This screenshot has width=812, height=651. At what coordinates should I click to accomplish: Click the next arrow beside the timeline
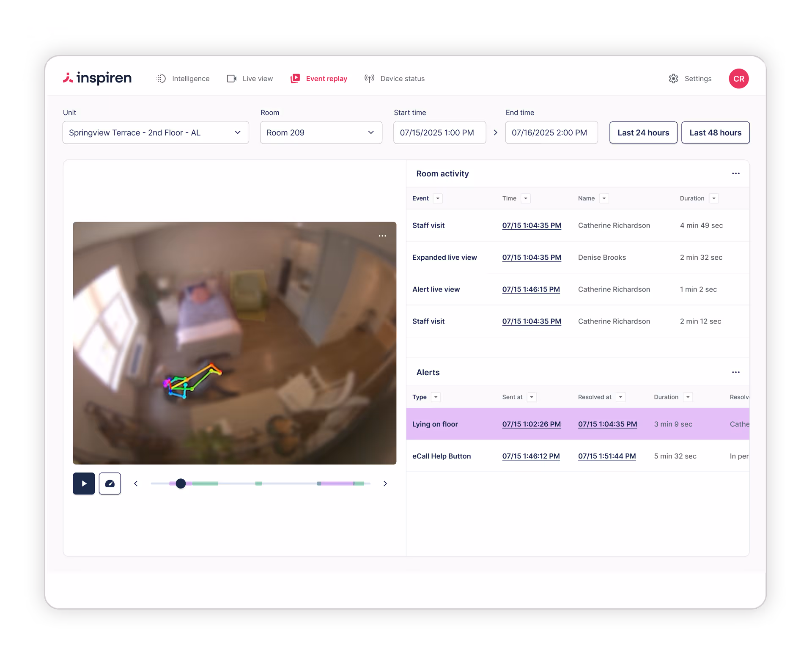tap(385, 483)
